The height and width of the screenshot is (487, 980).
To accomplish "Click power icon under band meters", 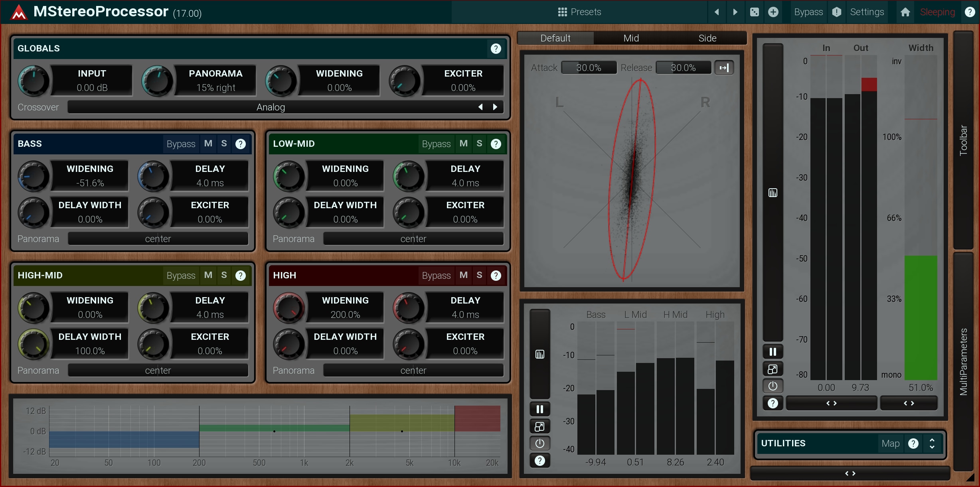I will coord(539,443).
